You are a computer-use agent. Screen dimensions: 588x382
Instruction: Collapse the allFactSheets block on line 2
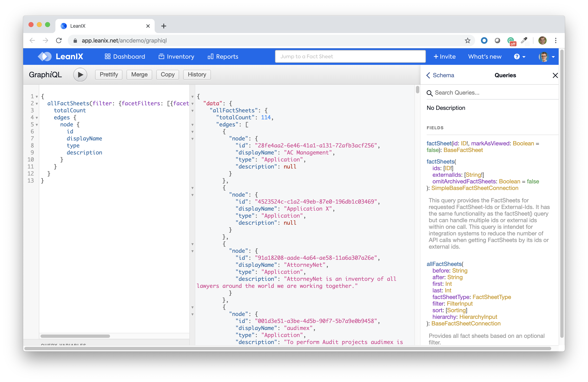pos(37,104)
